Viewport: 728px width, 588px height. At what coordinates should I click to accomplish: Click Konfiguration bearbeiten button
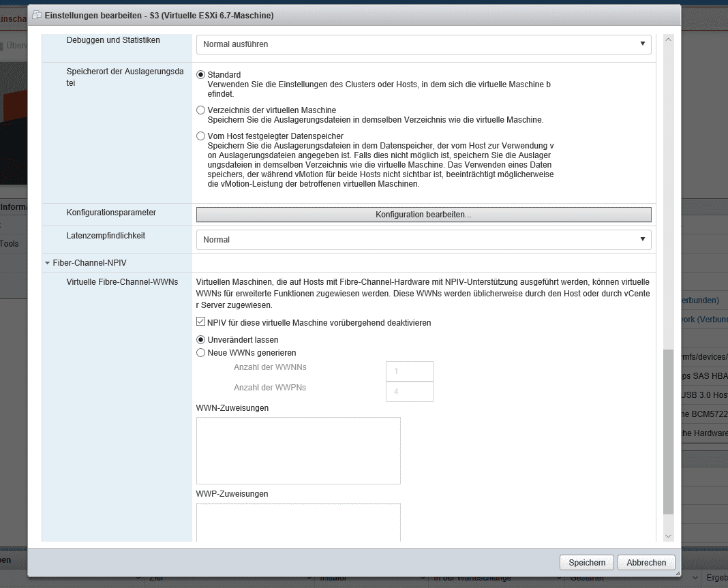pos(423,215)
